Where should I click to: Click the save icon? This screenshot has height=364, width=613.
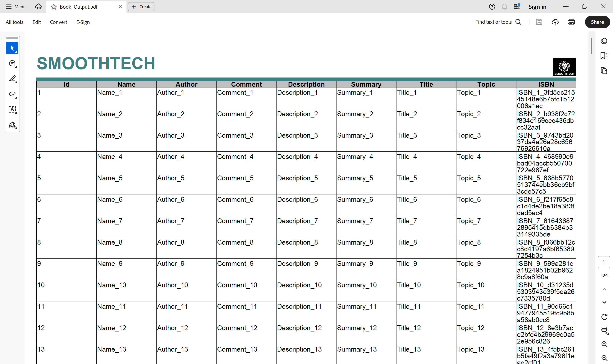[539, 22]
